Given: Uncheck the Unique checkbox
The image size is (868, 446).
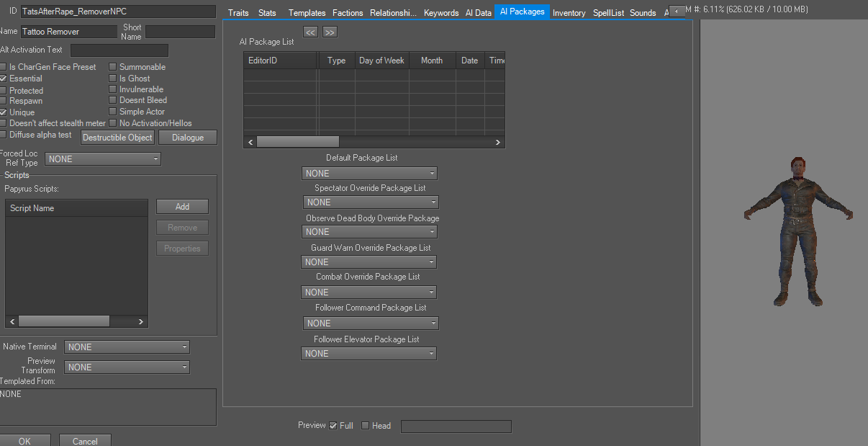Looking at the screenshot, I should coord(4,112).
